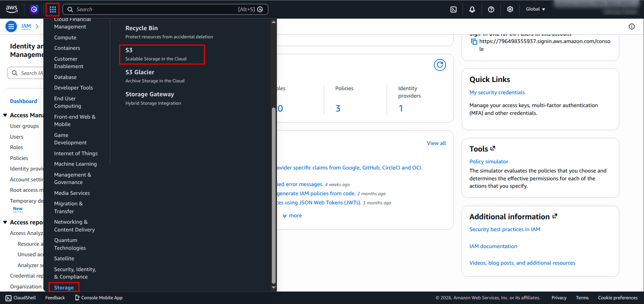Select Game Development category
This screenshot has height=304, width=644.
pyautogui.click(x=70, y=139)
